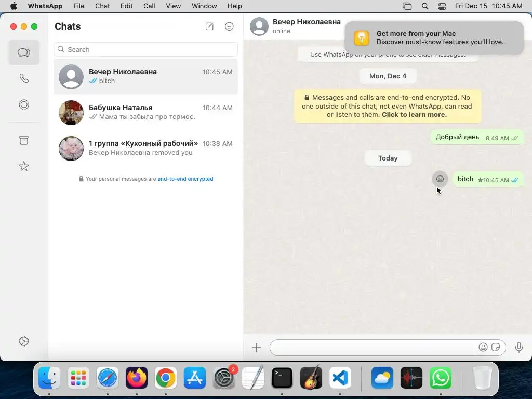Launch Google Chrome from the Dock
Viewport: 532px width, 399px height.
coord(166,378)
